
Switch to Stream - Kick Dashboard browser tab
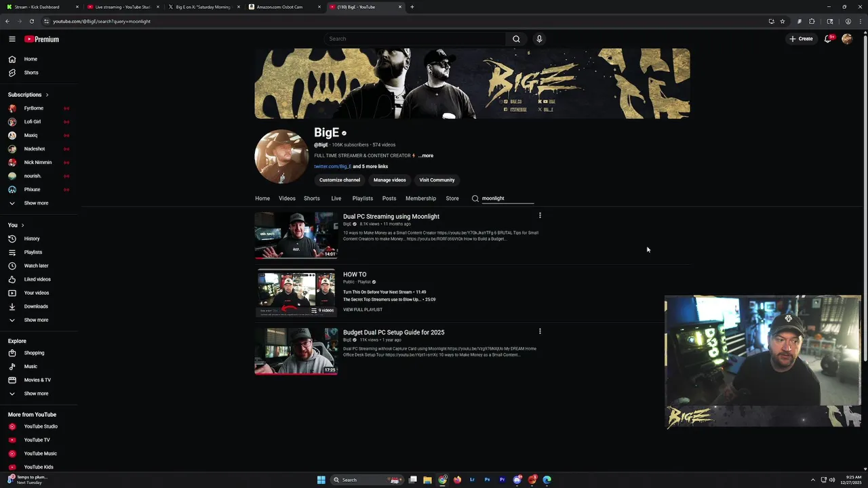[41, 7]
